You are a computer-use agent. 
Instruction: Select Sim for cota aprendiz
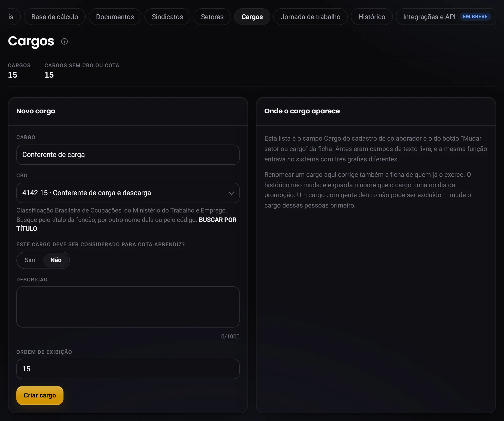(30, 260)
